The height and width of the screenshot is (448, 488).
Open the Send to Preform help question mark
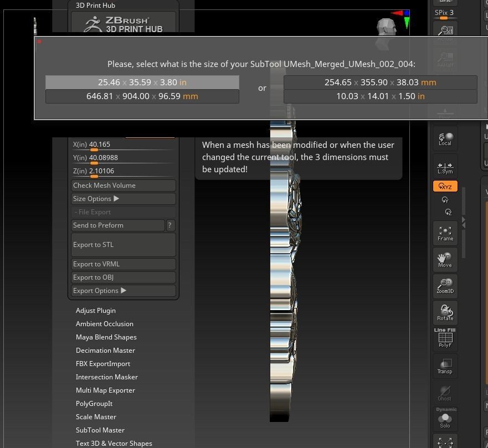(170, 225)
